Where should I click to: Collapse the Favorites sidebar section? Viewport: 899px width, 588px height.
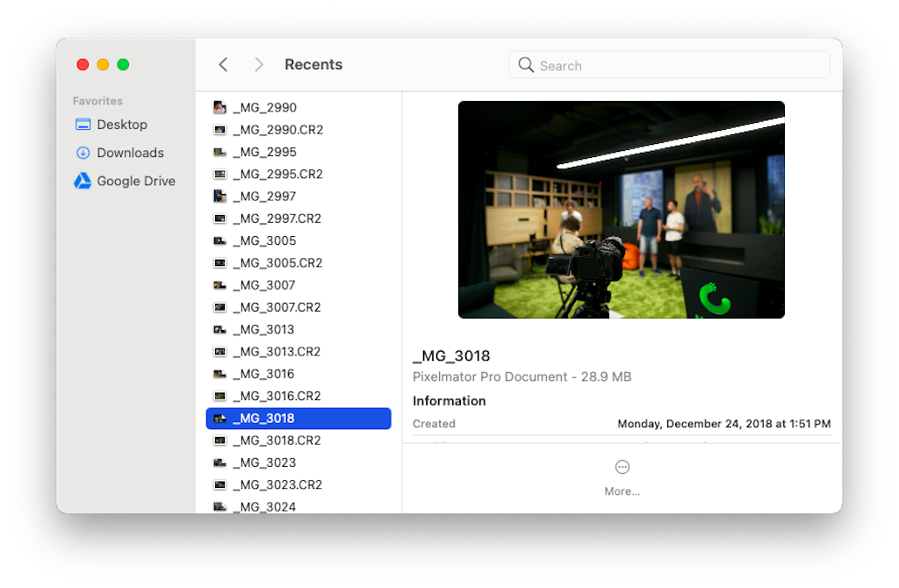(97, 101)
